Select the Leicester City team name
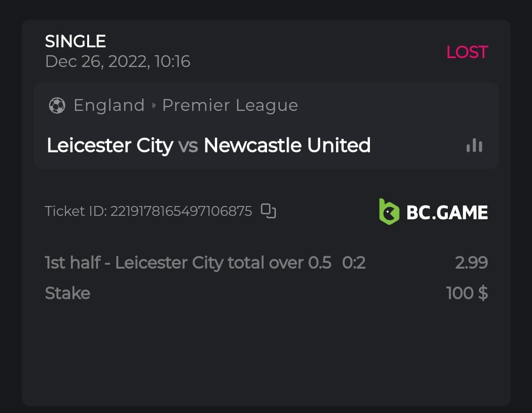The image size is (532, 413). [x=110, y=145]
